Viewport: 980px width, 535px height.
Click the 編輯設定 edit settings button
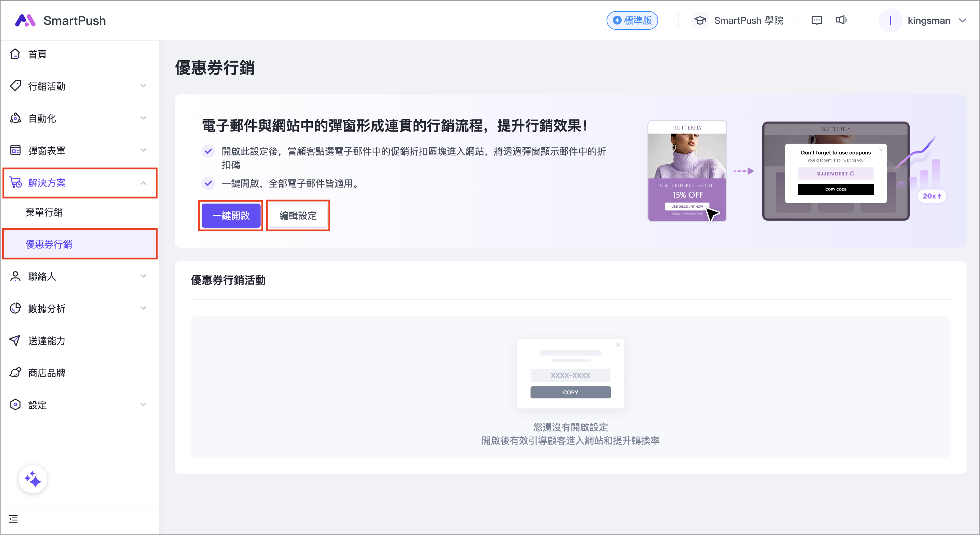point(297,216)
